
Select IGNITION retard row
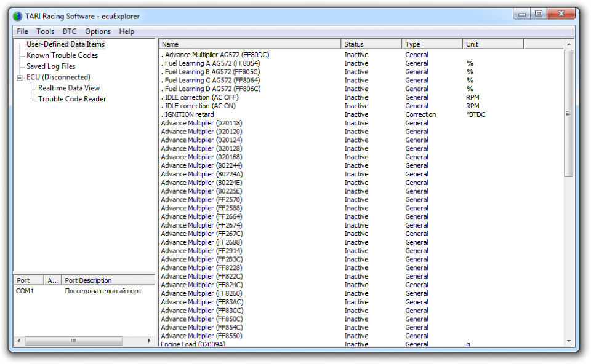point(361,114)
